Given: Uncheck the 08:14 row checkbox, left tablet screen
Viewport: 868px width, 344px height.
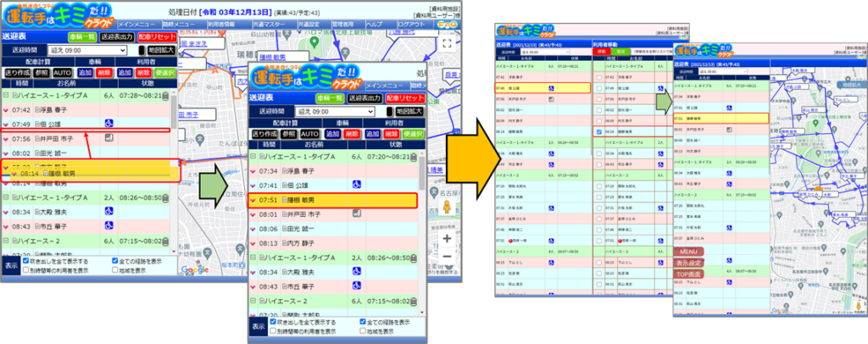Looking at the screenshot, I should (599, 131).
